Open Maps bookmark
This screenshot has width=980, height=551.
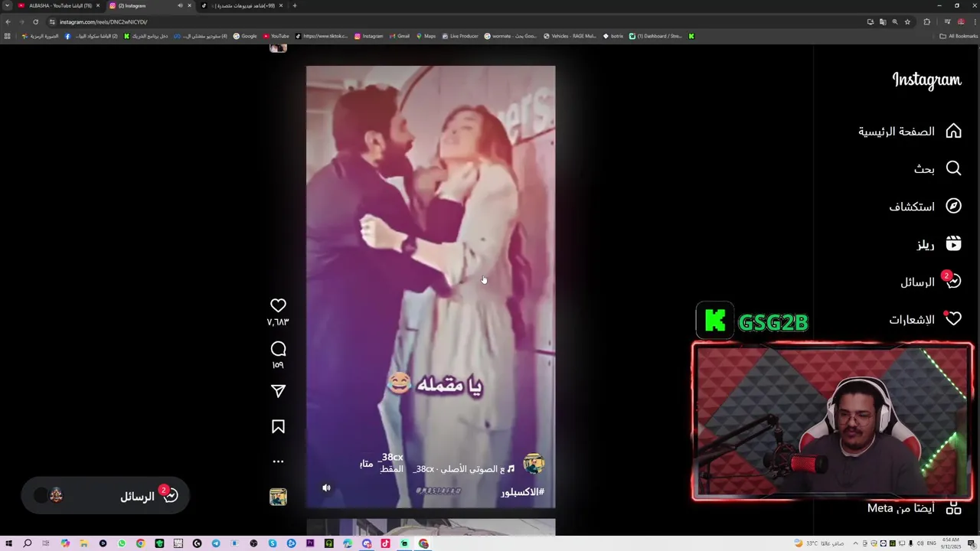tap(425, 36)
